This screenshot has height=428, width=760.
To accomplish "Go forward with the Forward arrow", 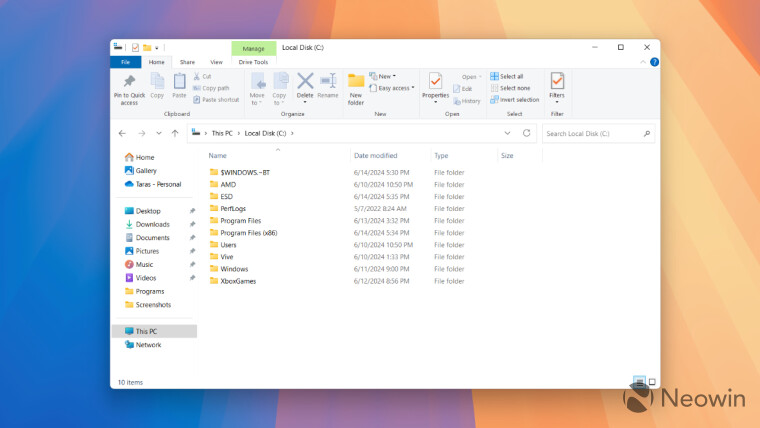I will 142,133.
